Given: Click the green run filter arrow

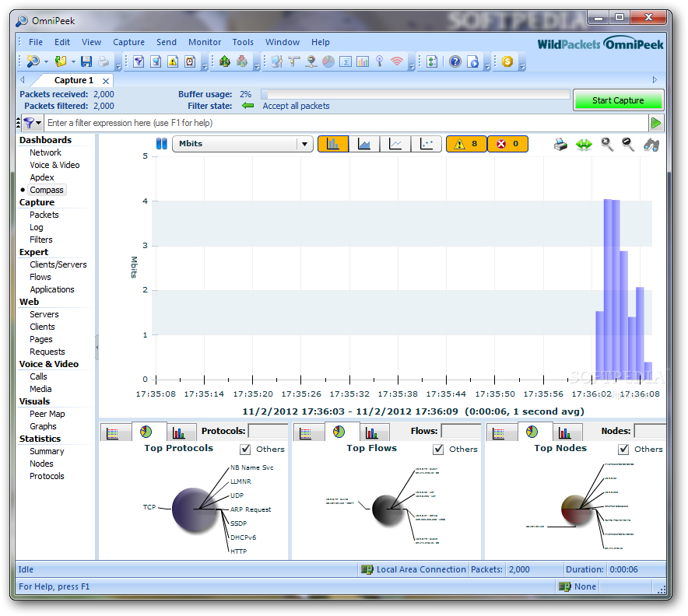Looking at the screenshot, I should tap(656, 123).
